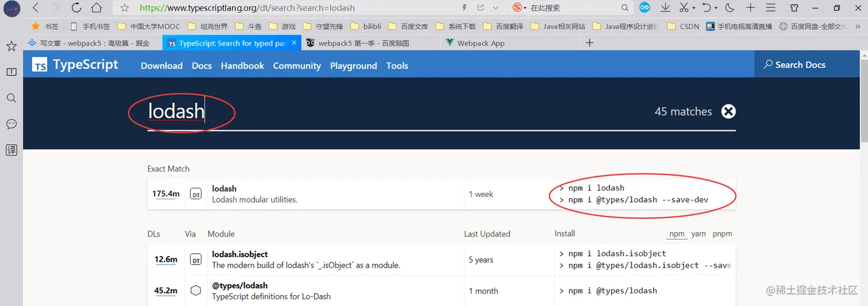This screenshot has height=306, width=868.
Task: Open the downloads icon
Action: pyautogui.click(x=665, y=7)
